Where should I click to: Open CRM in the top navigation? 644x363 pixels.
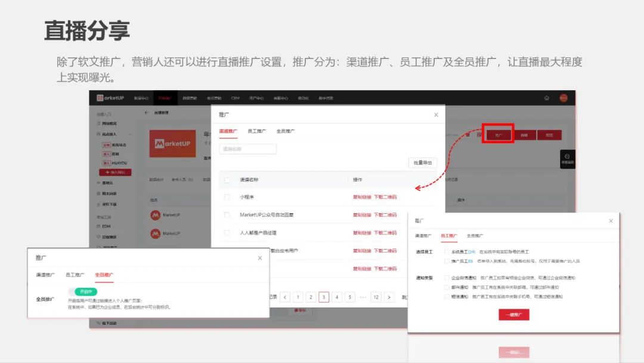236,99
